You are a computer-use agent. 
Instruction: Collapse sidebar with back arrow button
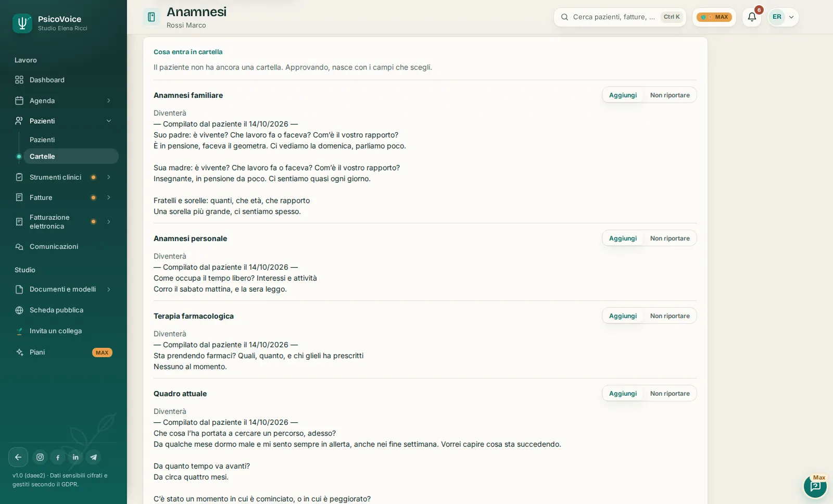[x=18, y=457]
